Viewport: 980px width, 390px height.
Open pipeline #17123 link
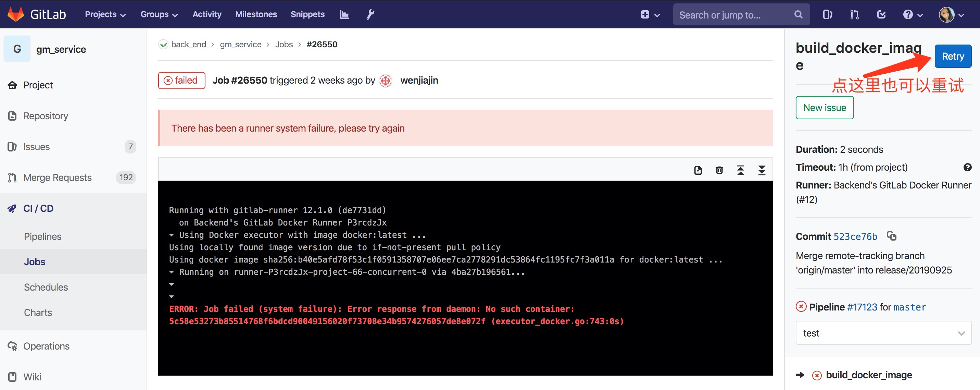862,307
